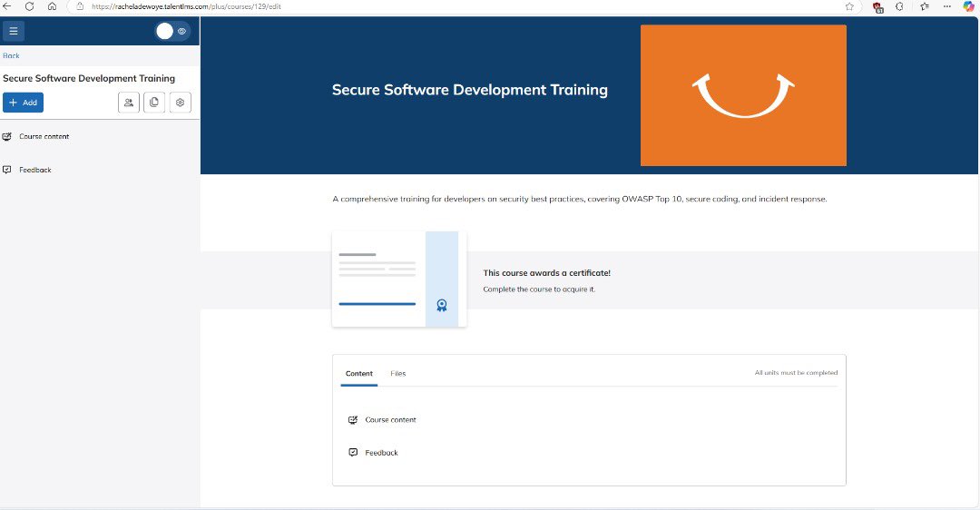The height and width of the screenshot is (510, 980).
Task: Open the course users icon button
Action: pyautogui.click(x=129, y=103)
